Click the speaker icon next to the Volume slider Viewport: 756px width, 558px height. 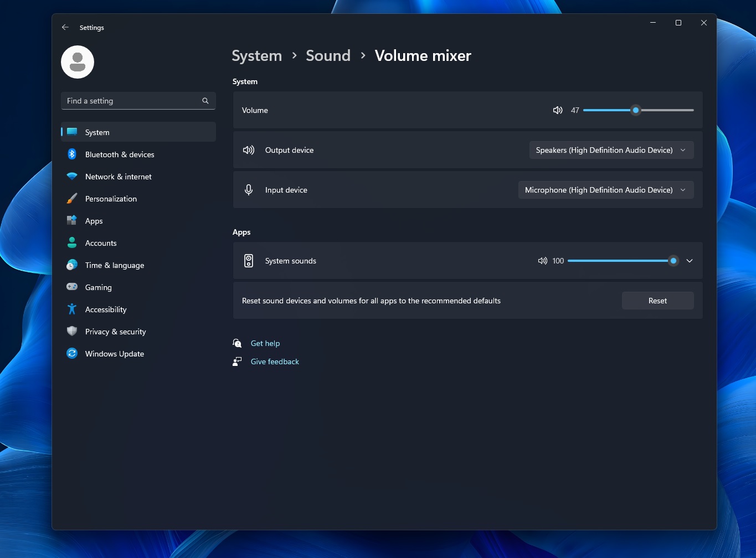tap(557, 110)
